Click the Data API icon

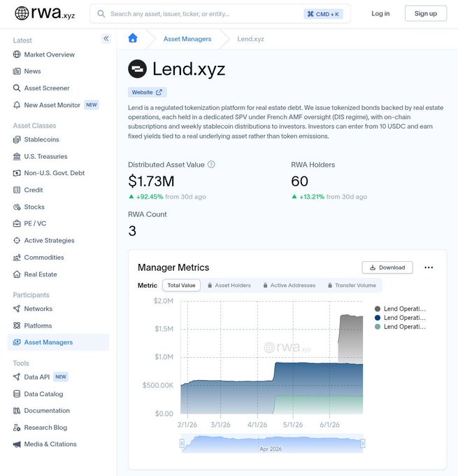pyautogui.click(x=17, y=377)
